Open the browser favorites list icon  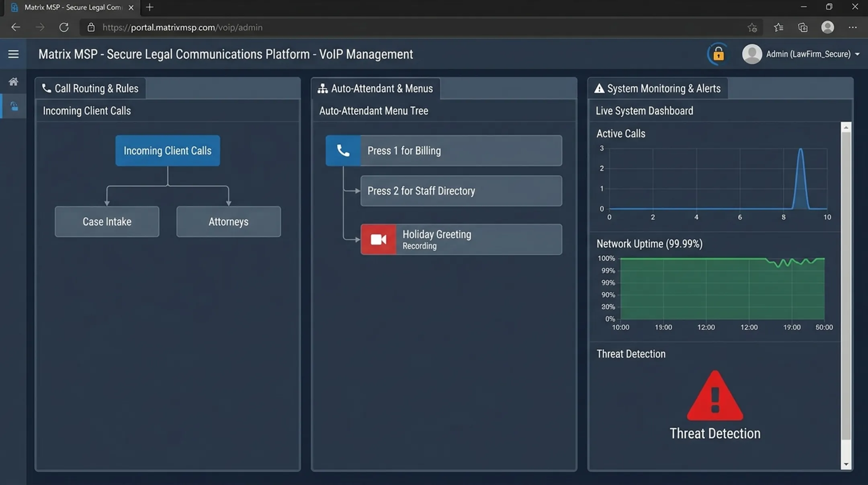(778, 27)
